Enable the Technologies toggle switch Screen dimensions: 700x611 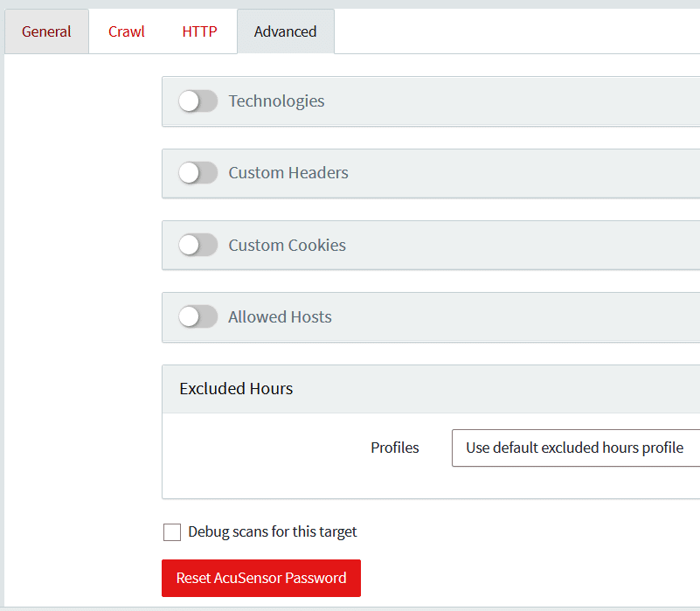click(198, 101)
